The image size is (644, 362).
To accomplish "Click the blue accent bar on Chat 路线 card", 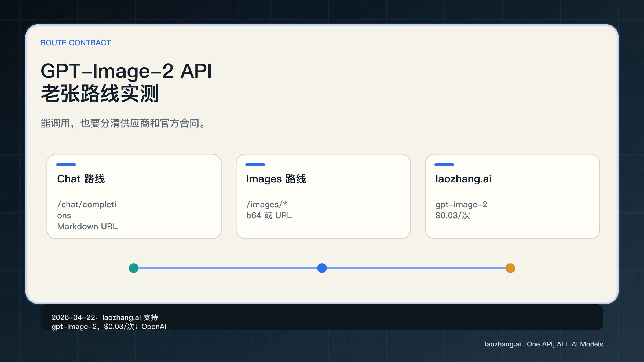I will point(66,164).
